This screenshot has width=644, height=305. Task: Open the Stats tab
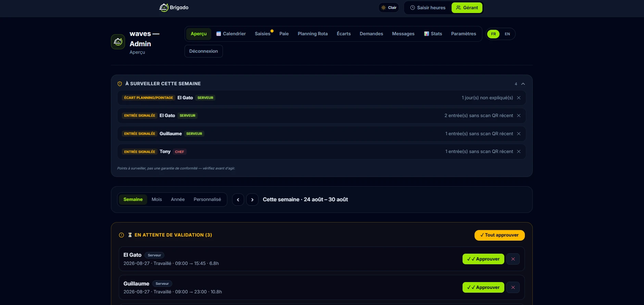coord(433,34)
